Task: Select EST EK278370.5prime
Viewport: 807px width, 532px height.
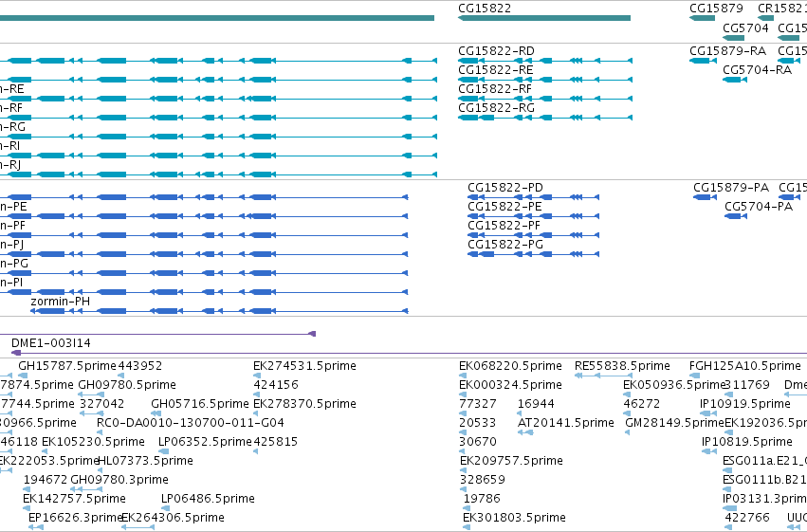Action: [x=304, y=404]
